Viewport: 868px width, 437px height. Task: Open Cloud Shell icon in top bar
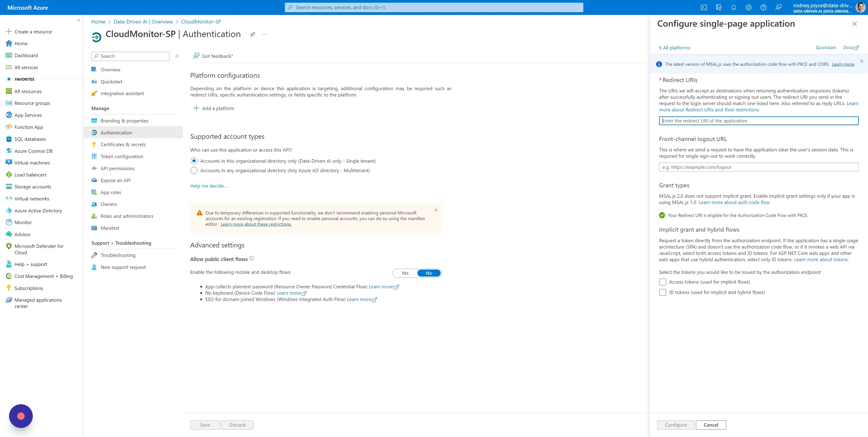[704, 7]
